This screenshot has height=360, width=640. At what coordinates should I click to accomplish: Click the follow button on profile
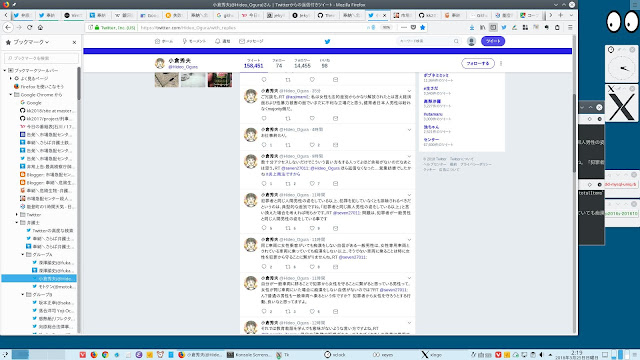click(478, 63)
